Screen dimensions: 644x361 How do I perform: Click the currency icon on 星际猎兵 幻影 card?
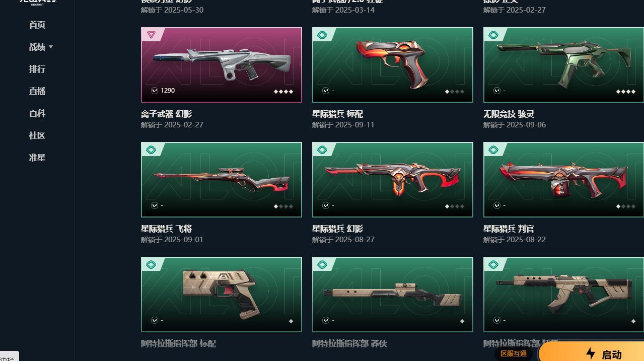[326, 205]
